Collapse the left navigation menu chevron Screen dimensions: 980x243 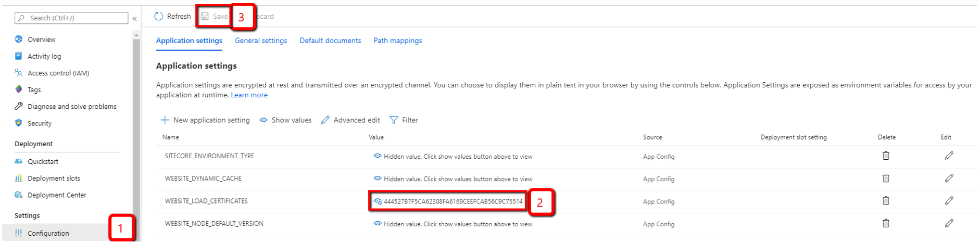coord(134,19)
